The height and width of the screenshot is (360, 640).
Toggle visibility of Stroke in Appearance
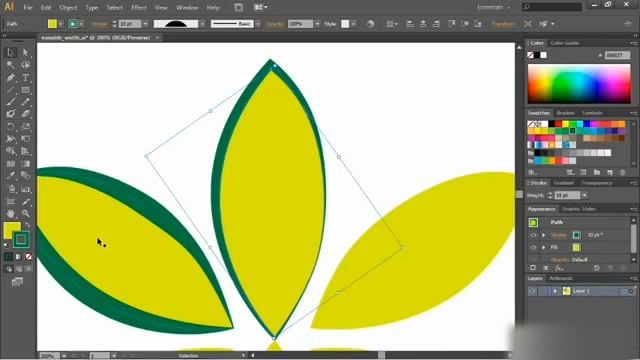533,236
